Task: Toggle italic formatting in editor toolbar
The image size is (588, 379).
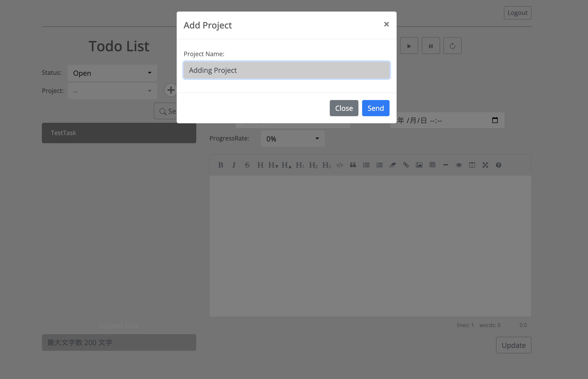Action: pyautogui.click(x=234, y=165)
